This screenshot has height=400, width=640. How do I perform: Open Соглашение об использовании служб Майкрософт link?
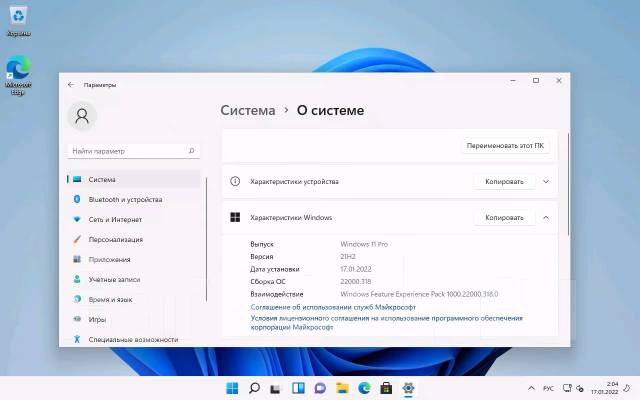(x=333, y=307)
